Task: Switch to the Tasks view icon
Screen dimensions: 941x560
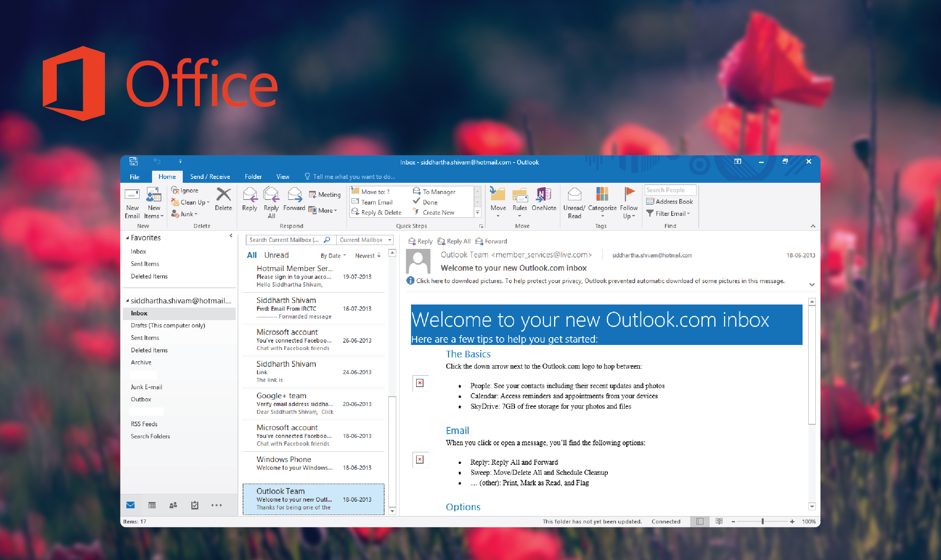Action: [x=195, y=505]
